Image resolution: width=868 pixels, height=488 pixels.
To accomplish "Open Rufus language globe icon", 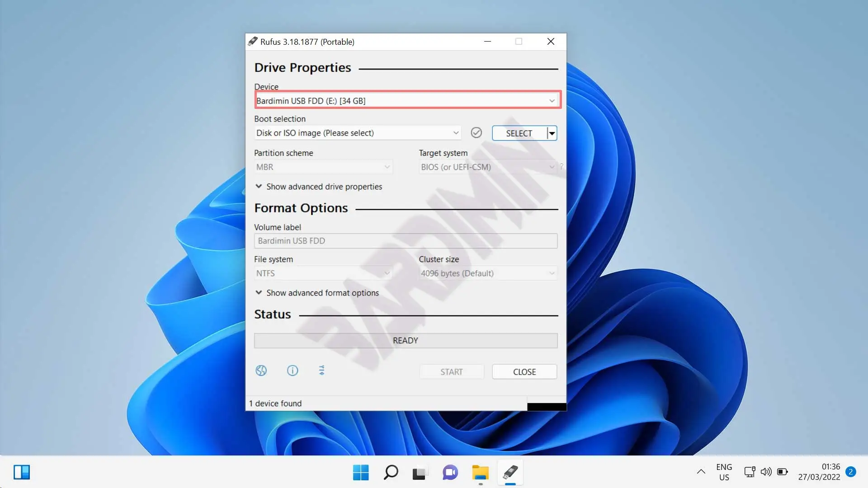I will (261, 371).
